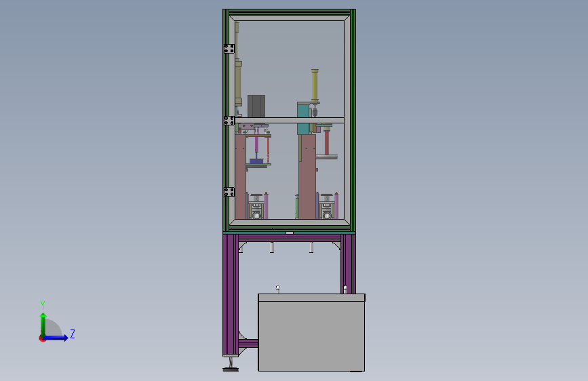The image size is (588, 381).
Task: Select the short purple lower crossbar near the box
Action: 248,343
